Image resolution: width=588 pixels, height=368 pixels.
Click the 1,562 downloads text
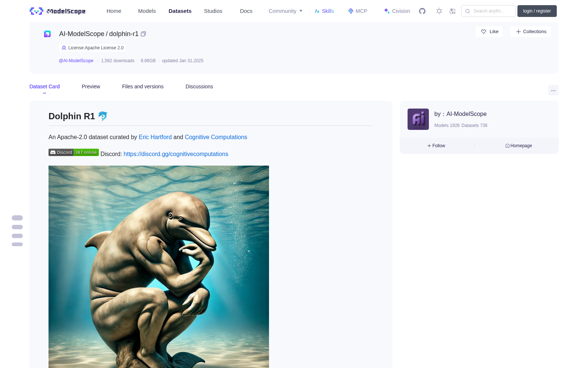click(118, 61)
